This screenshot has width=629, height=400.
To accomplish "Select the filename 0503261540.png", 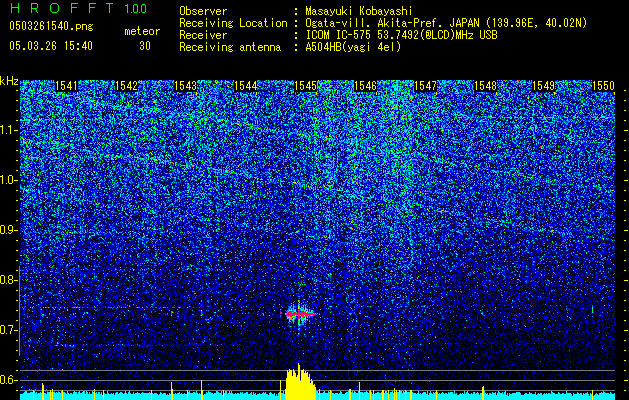I will tap(51, 26).
